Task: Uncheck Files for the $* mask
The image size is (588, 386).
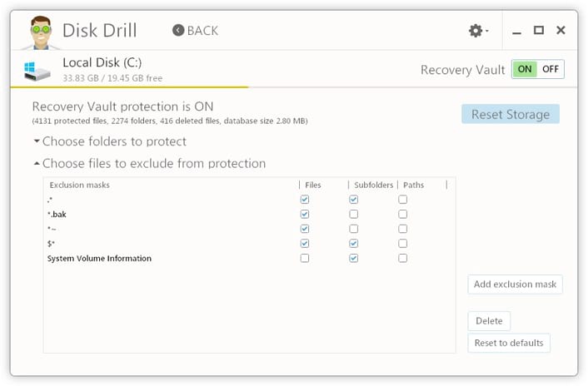Action: pos(305,244)
